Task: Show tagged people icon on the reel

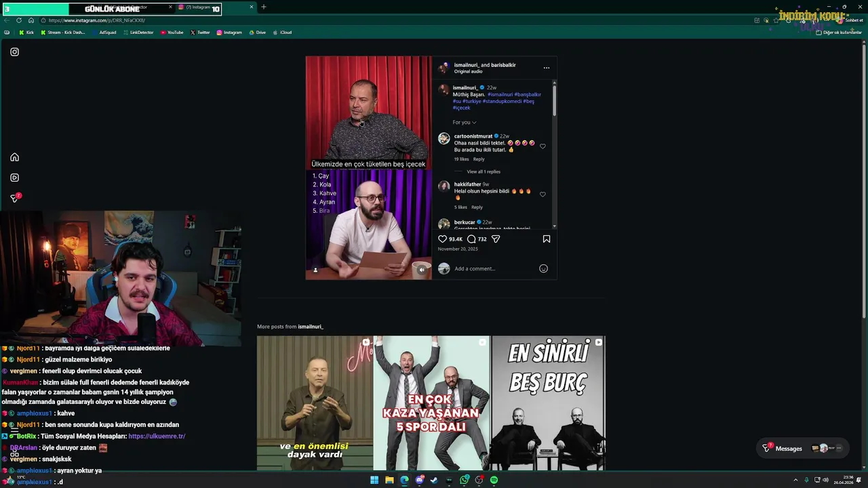Action: click(x=315, y=270)
